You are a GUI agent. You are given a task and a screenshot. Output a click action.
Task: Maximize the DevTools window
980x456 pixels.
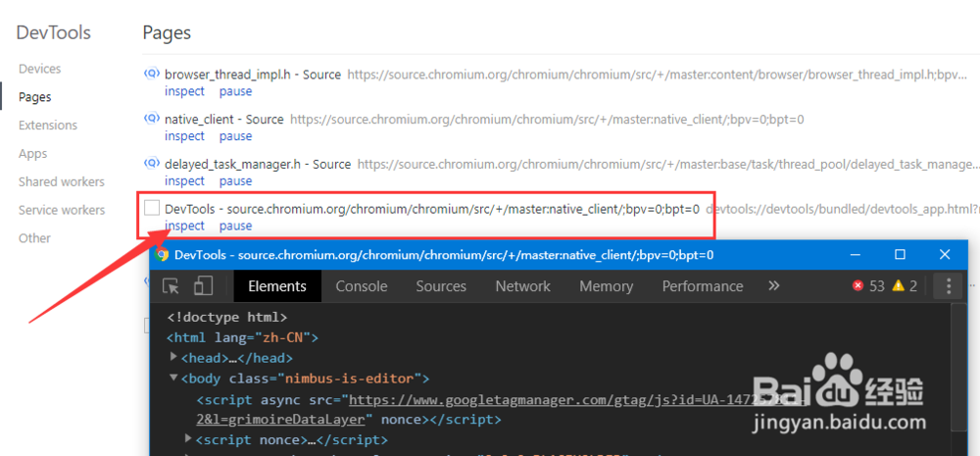[x=900, y=255]
